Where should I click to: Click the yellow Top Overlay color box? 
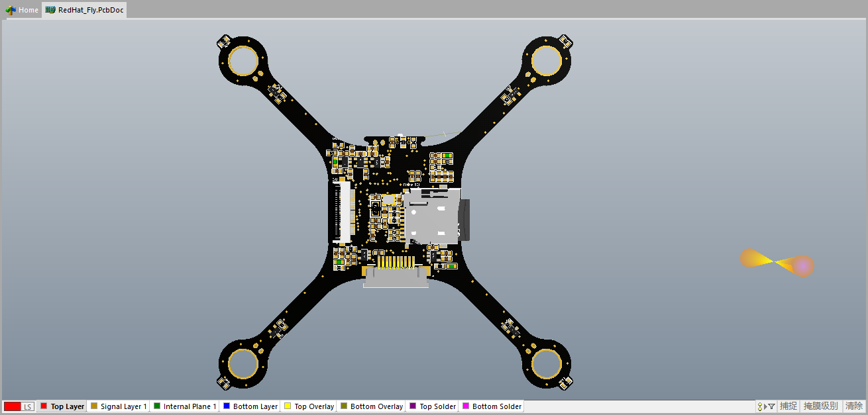(x=288, y=406)
